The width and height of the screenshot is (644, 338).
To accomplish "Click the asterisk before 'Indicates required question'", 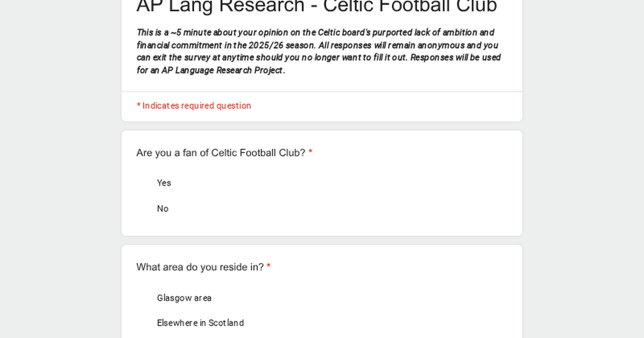I will coord(138,106).
